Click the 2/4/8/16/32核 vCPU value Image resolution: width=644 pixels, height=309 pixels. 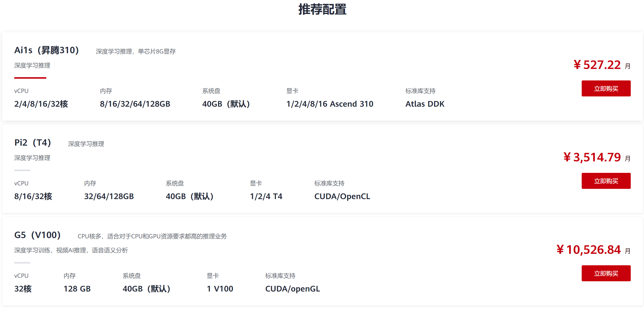click(41, 104)
